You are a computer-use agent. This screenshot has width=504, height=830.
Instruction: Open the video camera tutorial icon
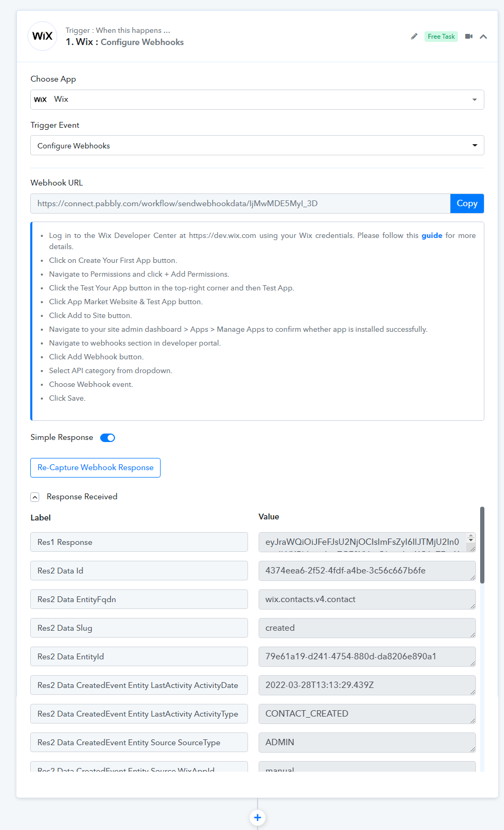tap(469, 37)
